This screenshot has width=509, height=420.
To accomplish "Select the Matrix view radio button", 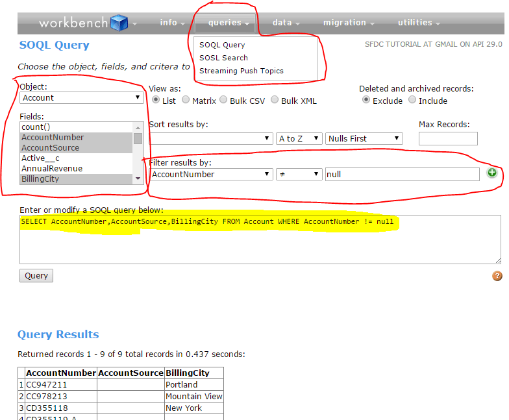I will (x=186, y=100).
